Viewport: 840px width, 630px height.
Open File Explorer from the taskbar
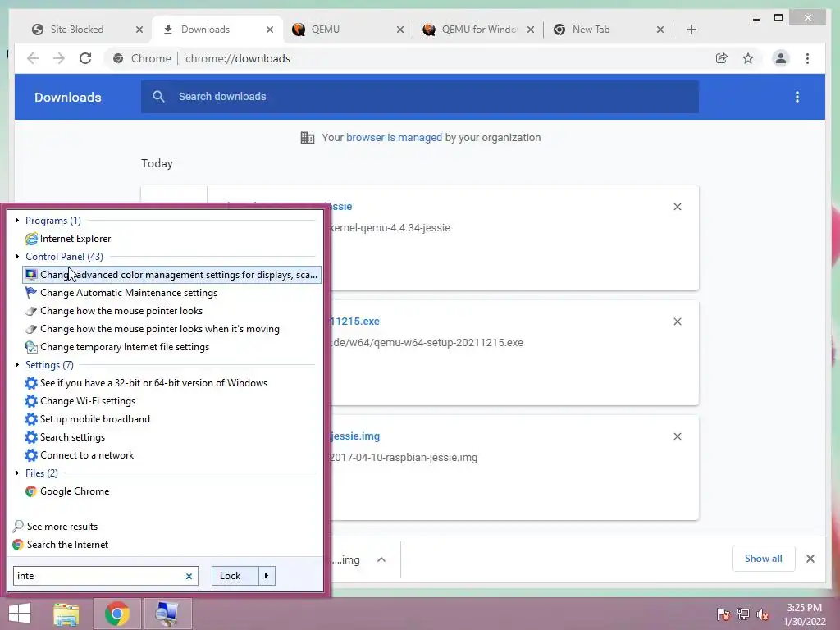coord(66,614)
